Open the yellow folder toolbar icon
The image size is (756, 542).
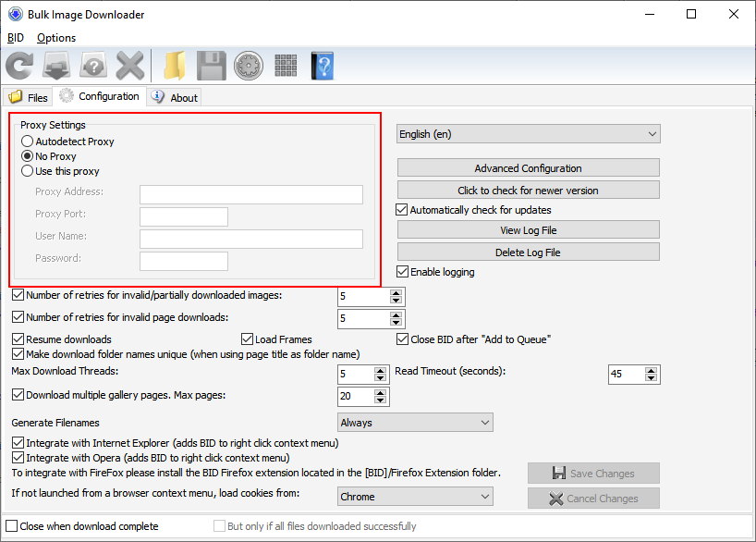click(175, 65)
